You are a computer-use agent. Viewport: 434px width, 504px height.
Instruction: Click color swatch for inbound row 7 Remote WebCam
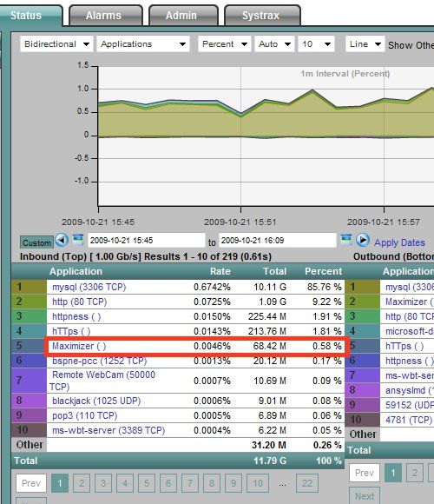(x=30, y=381)
